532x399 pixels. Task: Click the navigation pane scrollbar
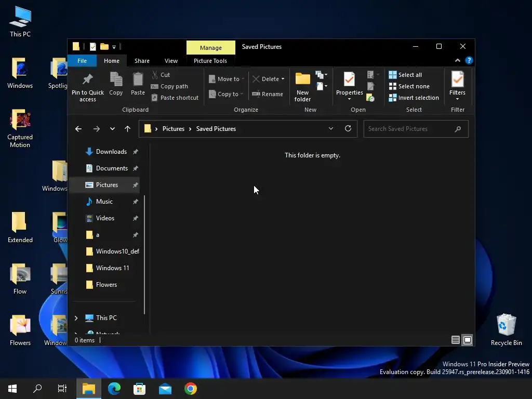click(x=144, y=255)
